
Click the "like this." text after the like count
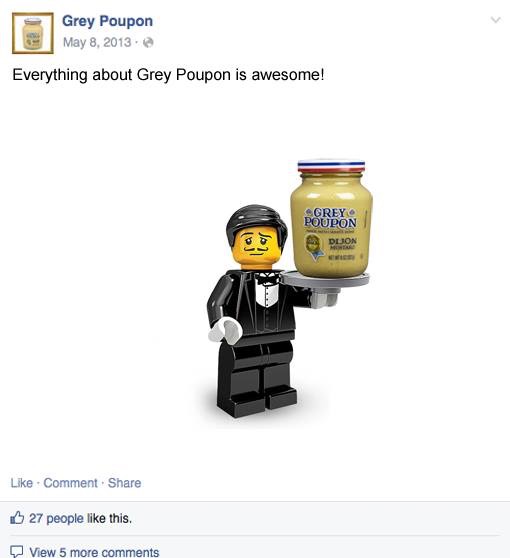point(109,518)
